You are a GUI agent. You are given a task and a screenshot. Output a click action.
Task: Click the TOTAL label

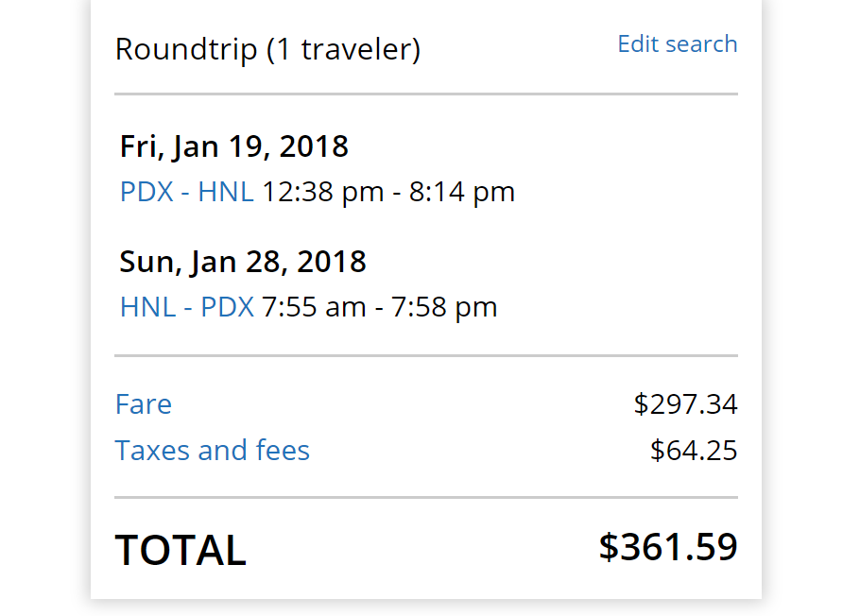(x=181, y=551)
